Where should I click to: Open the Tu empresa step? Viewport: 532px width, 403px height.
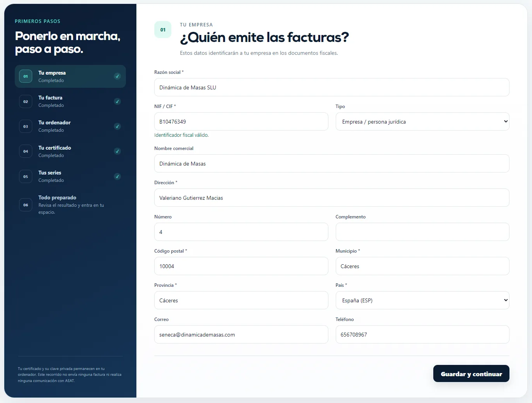point(70,76)
